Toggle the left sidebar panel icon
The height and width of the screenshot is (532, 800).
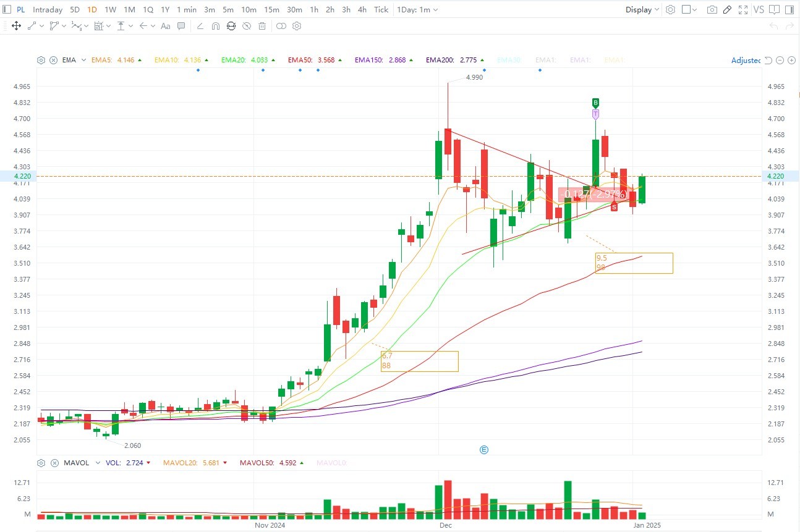pos(7,9)
